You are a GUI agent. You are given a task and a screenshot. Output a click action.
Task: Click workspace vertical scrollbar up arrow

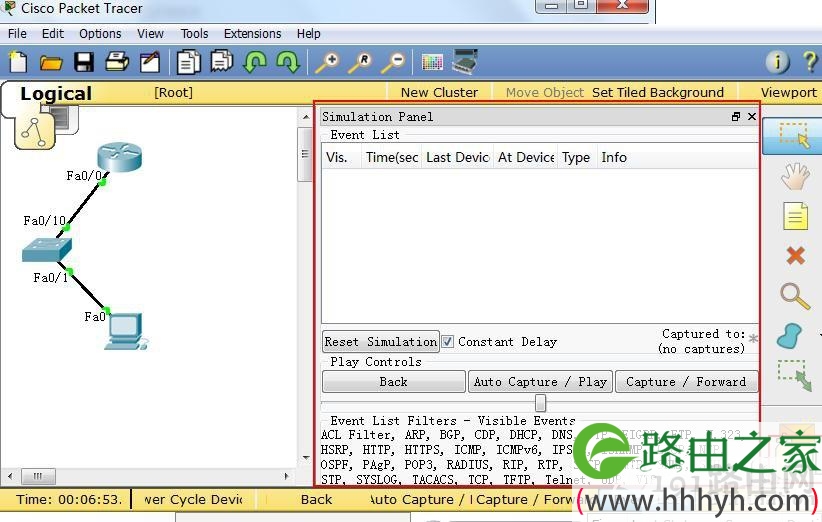tap(306, 116)
